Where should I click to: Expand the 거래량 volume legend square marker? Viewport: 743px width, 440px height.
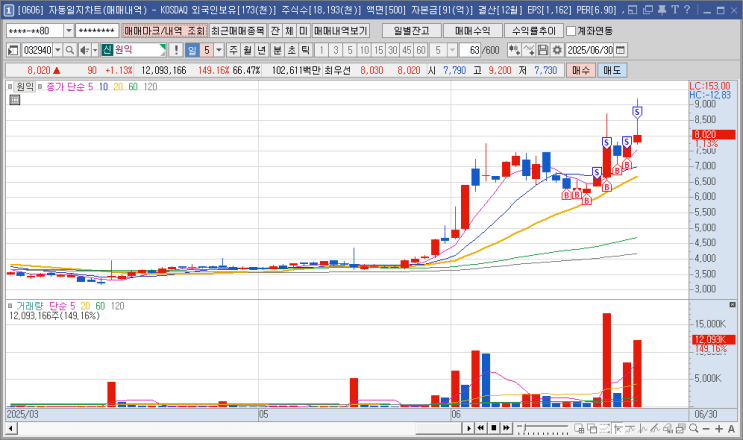10,306
